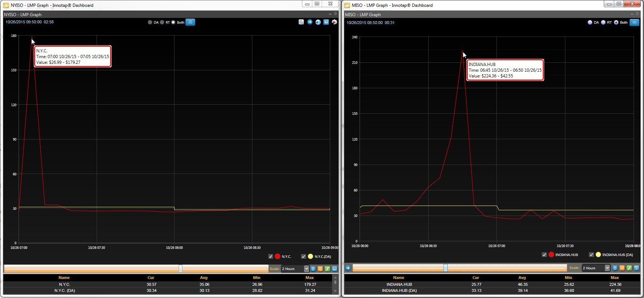Click the NYISO window title bar app icon
The height and width of the screenshot is (298, 644).
6,5
